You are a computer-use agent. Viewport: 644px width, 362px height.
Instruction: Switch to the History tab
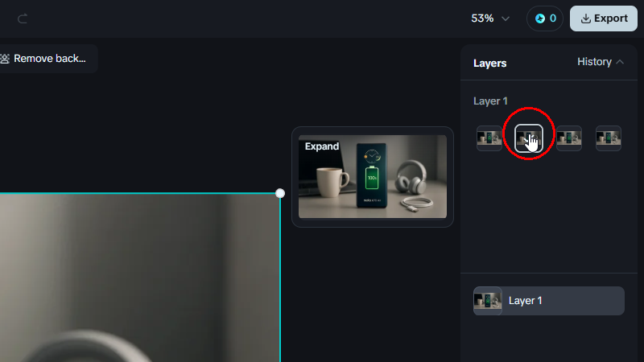pyautogui.click(x=594, y=62)
